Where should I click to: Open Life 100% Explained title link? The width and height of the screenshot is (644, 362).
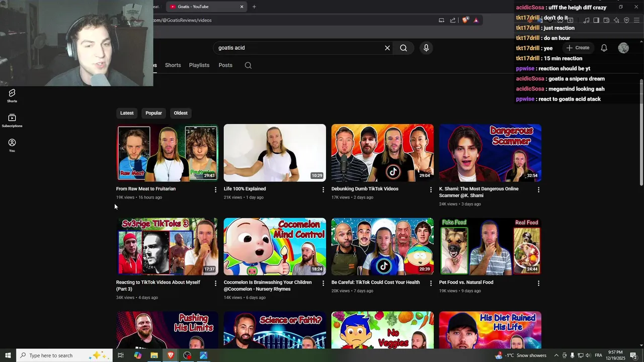245,189
